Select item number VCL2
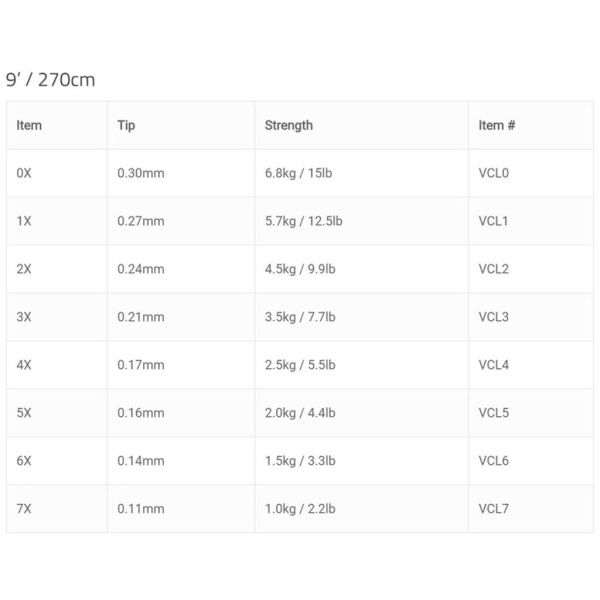Viewport: 600px width, 600px height. point(494,269)
